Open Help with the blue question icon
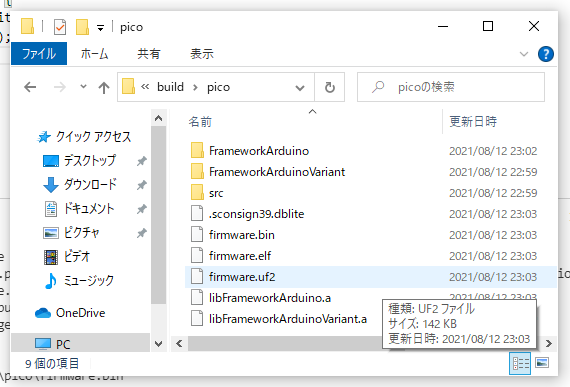 546,54
